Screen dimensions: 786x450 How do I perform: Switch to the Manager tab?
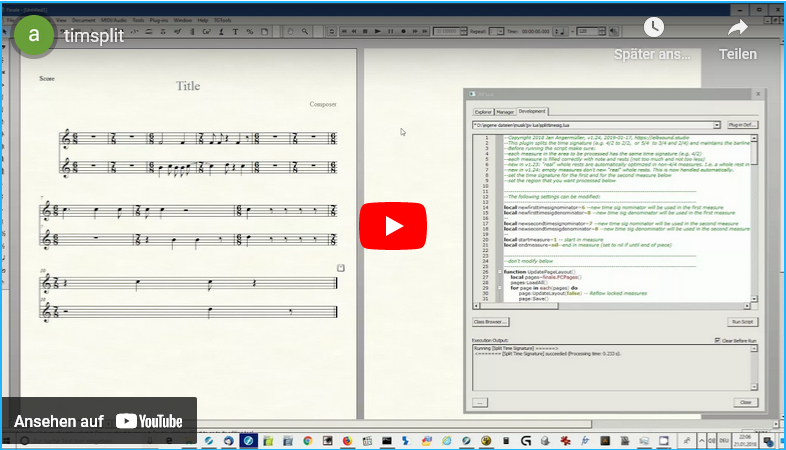[x=505, y=112]
